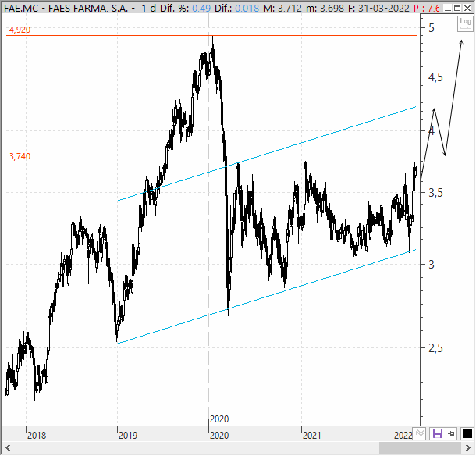Screen dimensions: 476x456
Task: Maximize the FAE.MC chart window
Action: (457, 9)
